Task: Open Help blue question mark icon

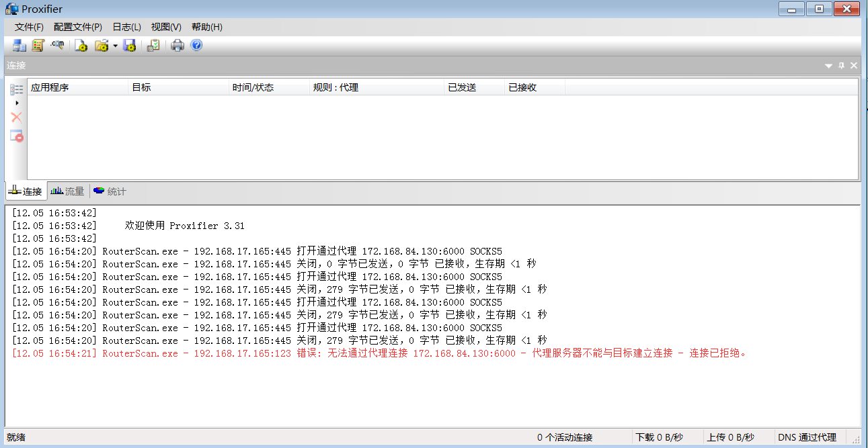Action: (x=196, y=46)
